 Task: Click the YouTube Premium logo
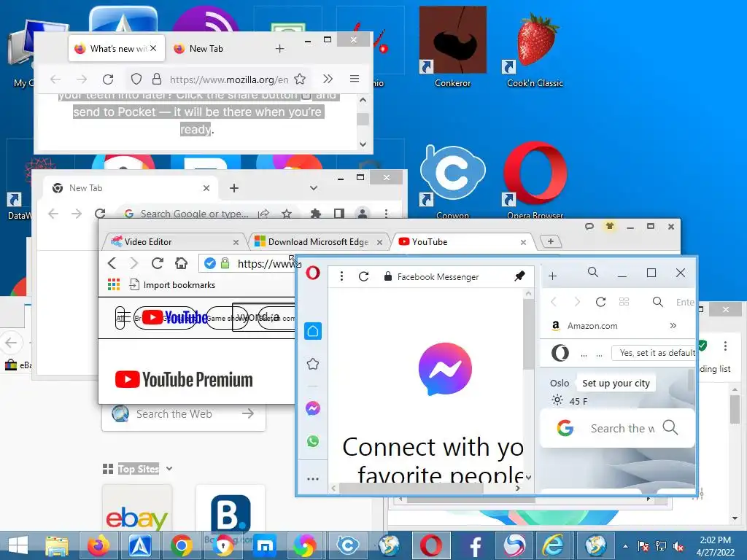click(x=184, y=379)
